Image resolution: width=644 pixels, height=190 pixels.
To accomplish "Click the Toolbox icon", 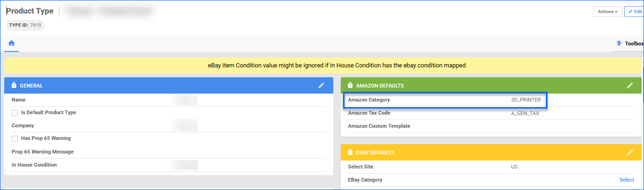I will point(619,44).
